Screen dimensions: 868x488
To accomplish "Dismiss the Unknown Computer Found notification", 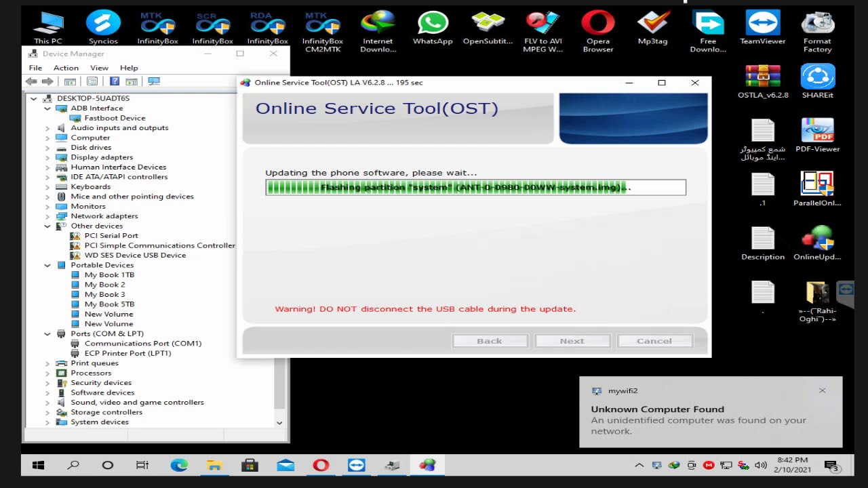I will [x=822, y=390].
